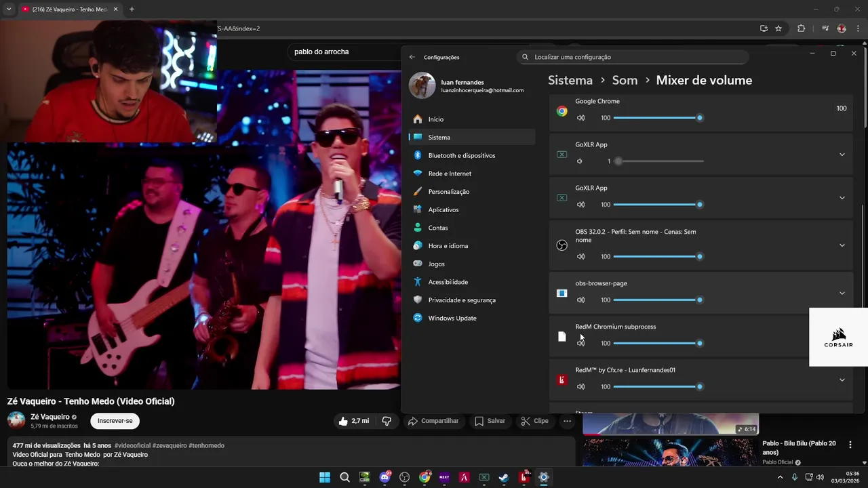Image resolution: width=868 pixels, height=488 pixels.
Task: Open Aplicativos settings
Action: pyautogui.click(x=472, y=209)
